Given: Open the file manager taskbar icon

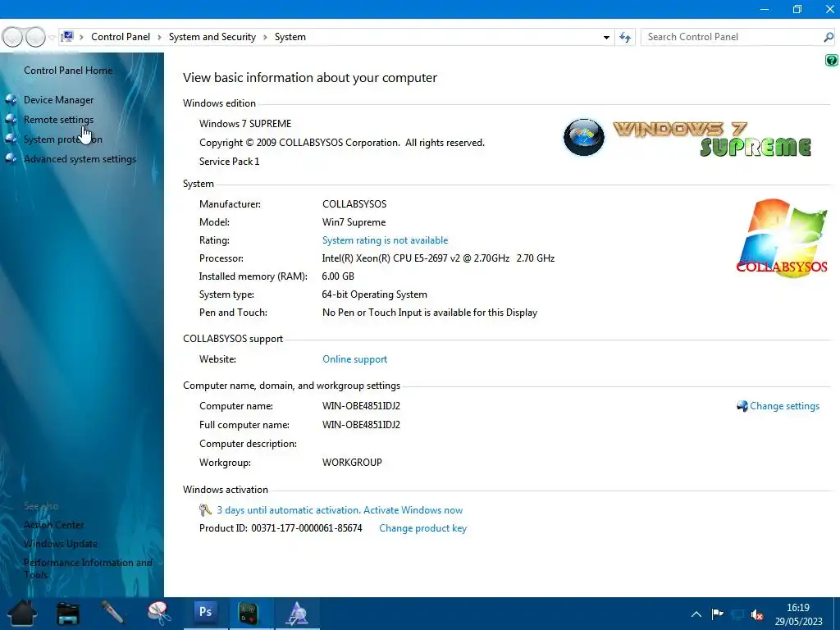Looking at the screenshot, I should coord(68,614).
